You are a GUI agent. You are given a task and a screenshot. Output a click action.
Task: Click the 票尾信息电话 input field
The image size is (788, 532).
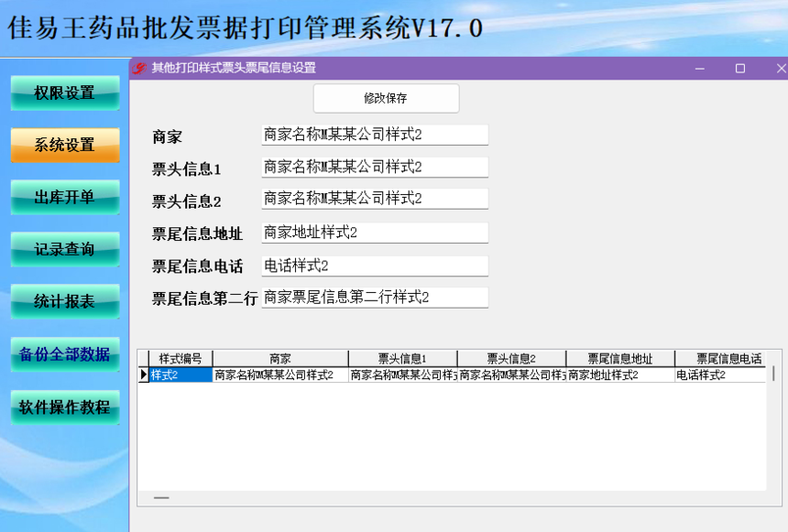tap(375, 266)
